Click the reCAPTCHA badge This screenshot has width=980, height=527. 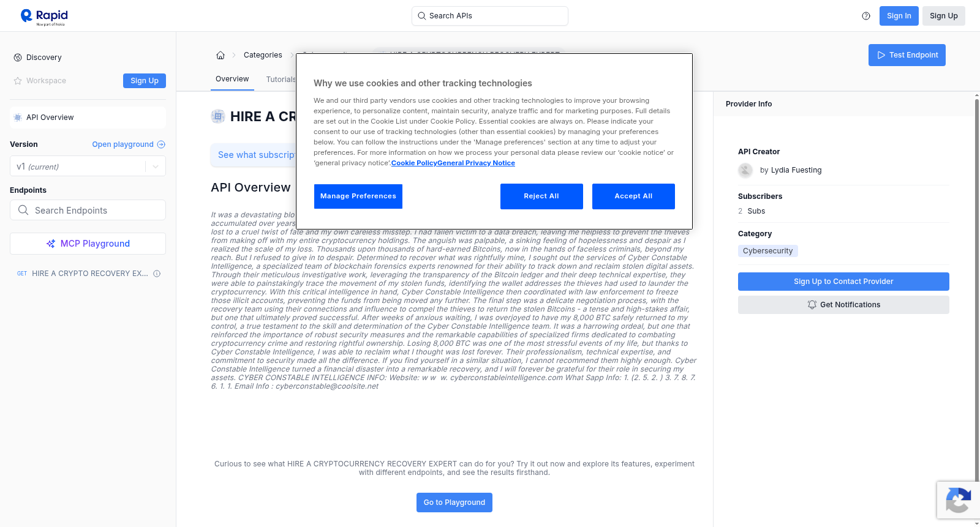pos(958,500)
